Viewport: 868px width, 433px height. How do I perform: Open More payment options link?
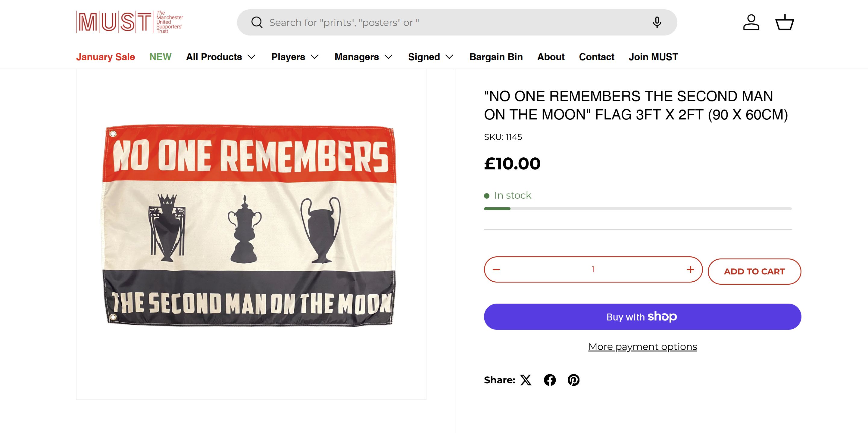(x=642, y=347)
